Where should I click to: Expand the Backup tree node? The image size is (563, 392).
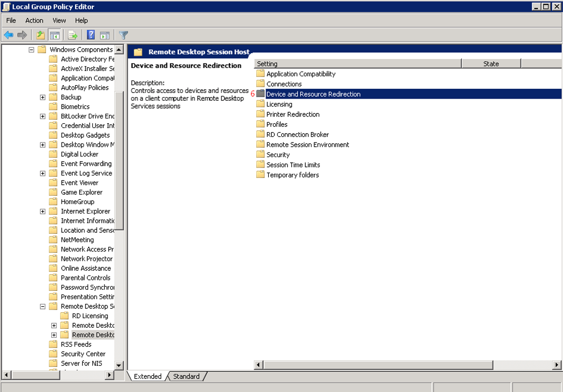(x=43, y=97)
